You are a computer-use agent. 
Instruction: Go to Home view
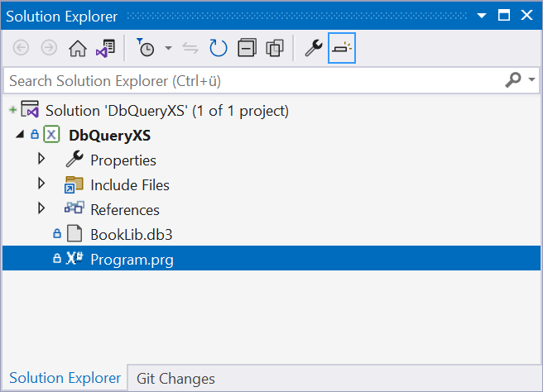point(78,48)
